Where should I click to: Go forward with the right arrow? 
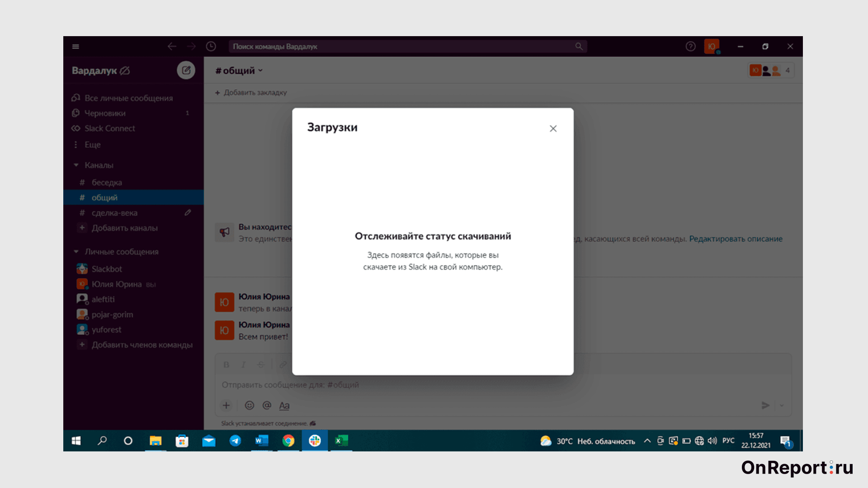click(x=191, y=47)
